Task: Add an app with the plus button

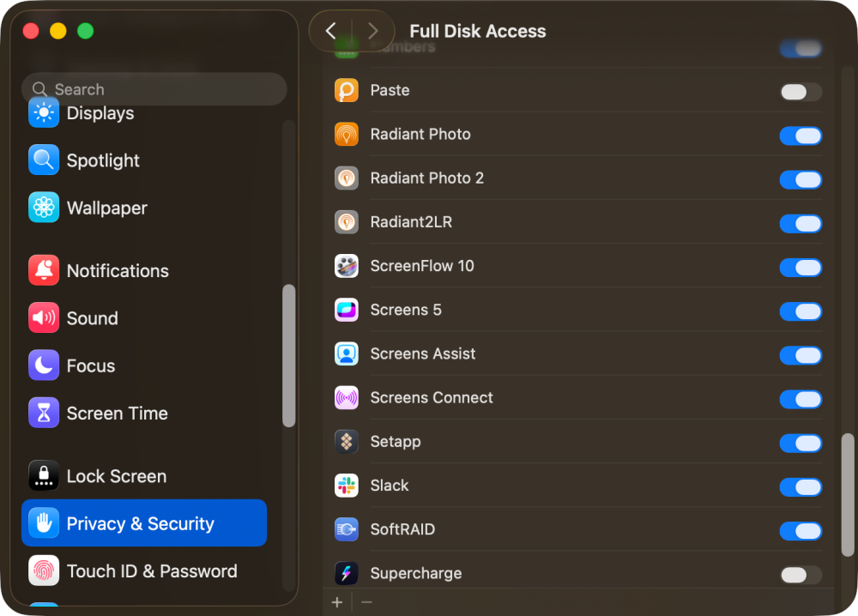Action: point(337,602)
